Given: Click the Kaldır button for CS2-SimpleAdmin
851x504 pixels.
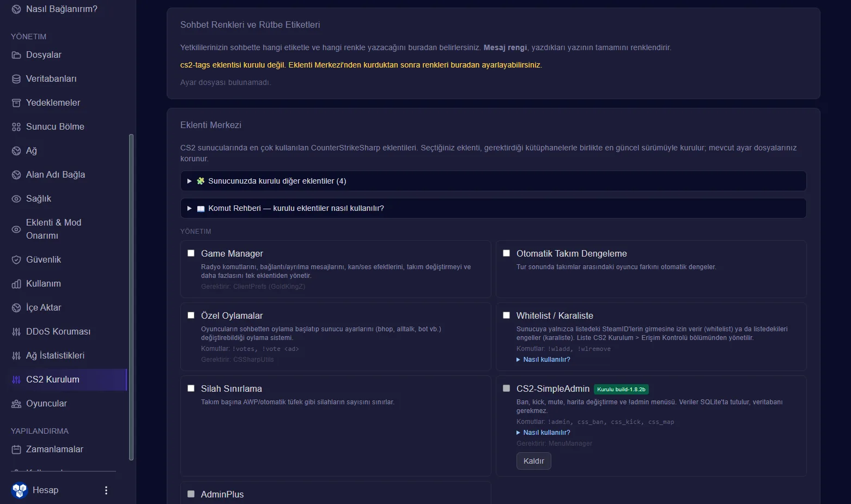Looking at the screenshot, I should pos(534,461).
